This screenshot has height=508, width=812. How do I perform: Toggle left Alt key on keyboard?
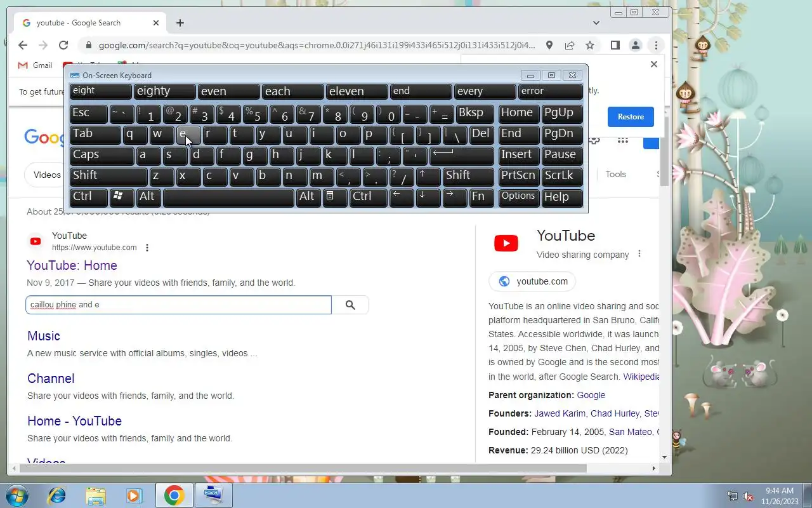tap(149, 197)
